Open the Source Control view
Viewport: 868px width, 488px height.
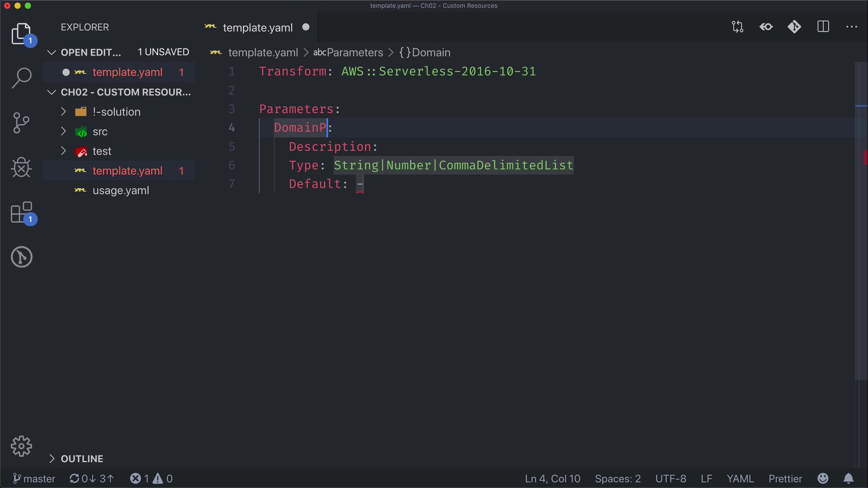(21, 123)
